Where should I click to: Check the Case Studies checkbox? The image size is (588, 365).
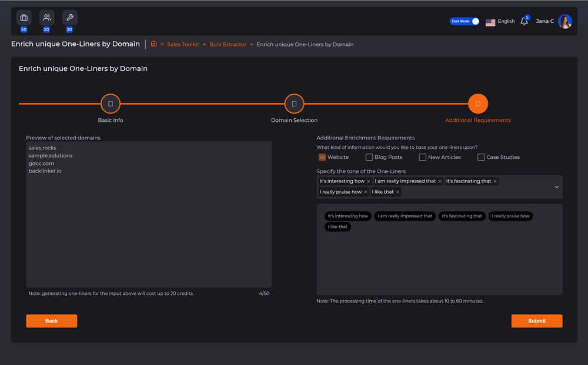pos(481,157)
